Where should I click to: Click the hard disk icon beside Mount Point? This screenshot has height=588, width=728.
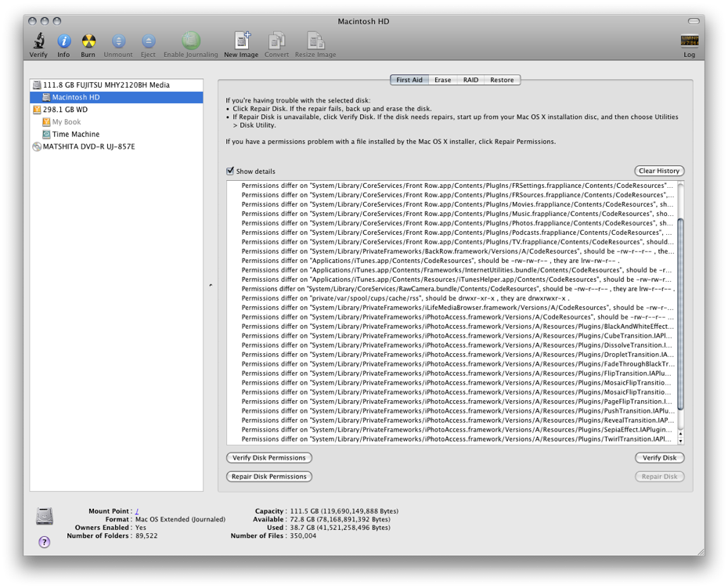coord(45,516)
